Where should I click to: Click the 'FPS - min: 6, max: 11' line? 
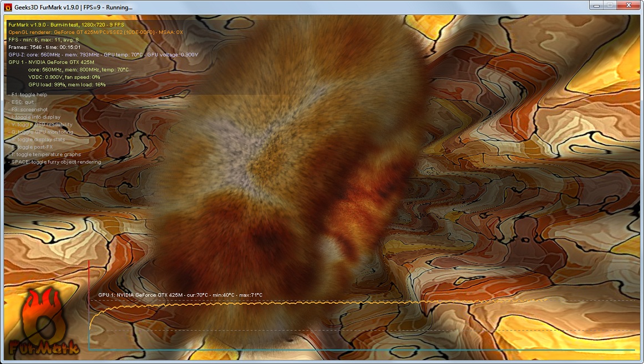pyautogui.click(x=43, y=40)
